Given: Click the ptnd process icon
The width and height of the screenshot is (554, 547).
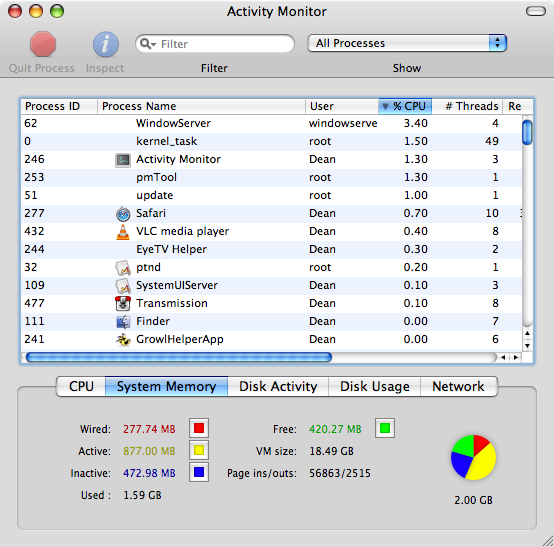Looking at the screenshot, I should point(123,268).
